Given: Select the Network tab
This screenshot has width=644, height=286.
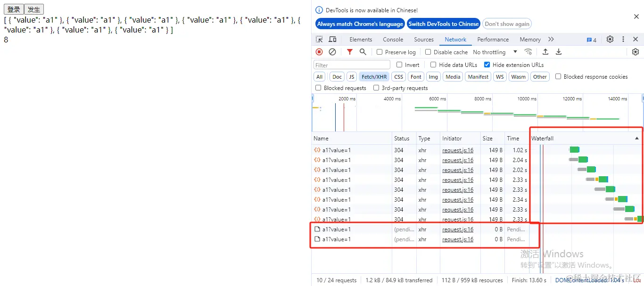Looking at the screenshot, I should tap(455, 40).
